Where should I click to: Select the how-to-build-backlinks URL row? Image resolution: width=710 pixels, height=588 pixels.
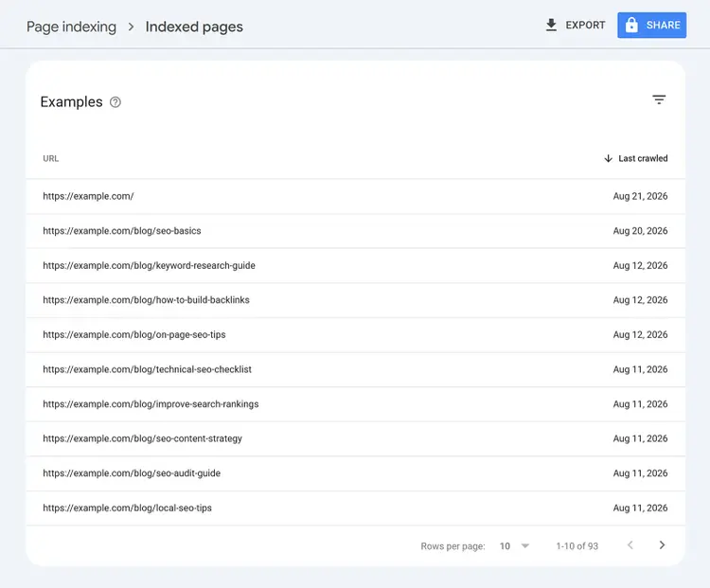(355, 300)
